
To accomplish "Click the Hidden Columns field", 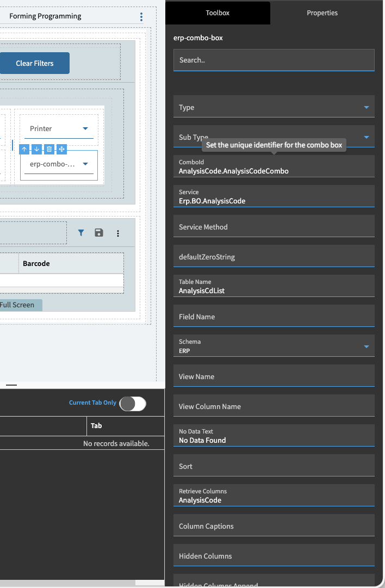I will [x=274, y=555].
